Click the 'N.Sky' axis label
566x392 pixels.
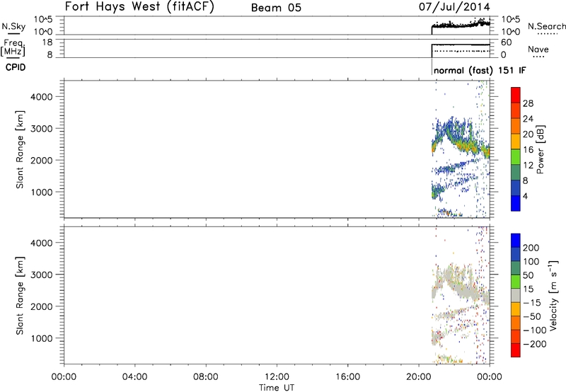[x=13, y=26]
